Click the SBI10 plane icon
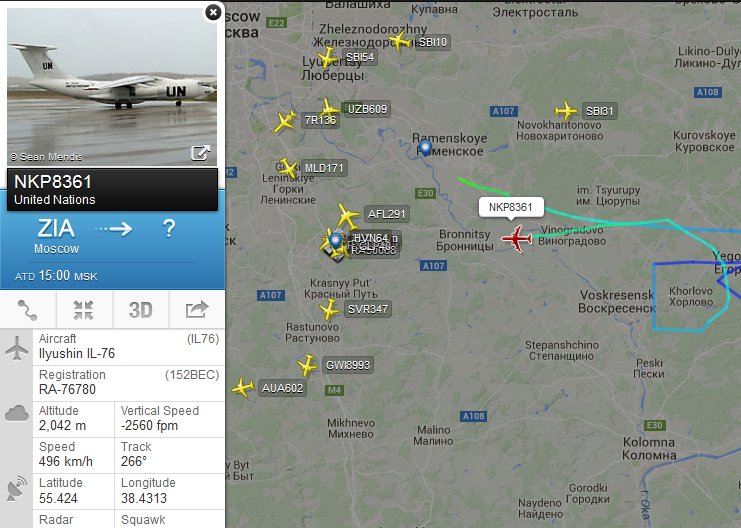The width and height of the screenshot is (741, 528). coord(400,41)
